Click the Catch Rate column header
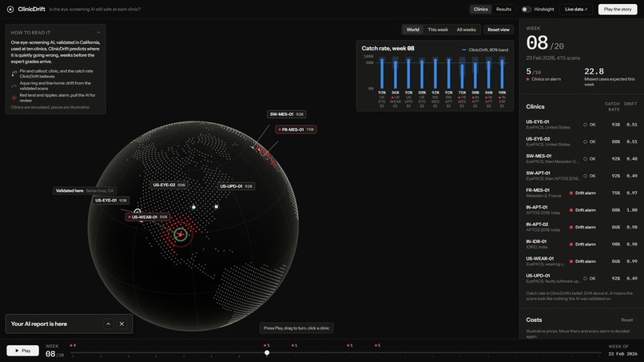644x362 pixels. [612, 106]
